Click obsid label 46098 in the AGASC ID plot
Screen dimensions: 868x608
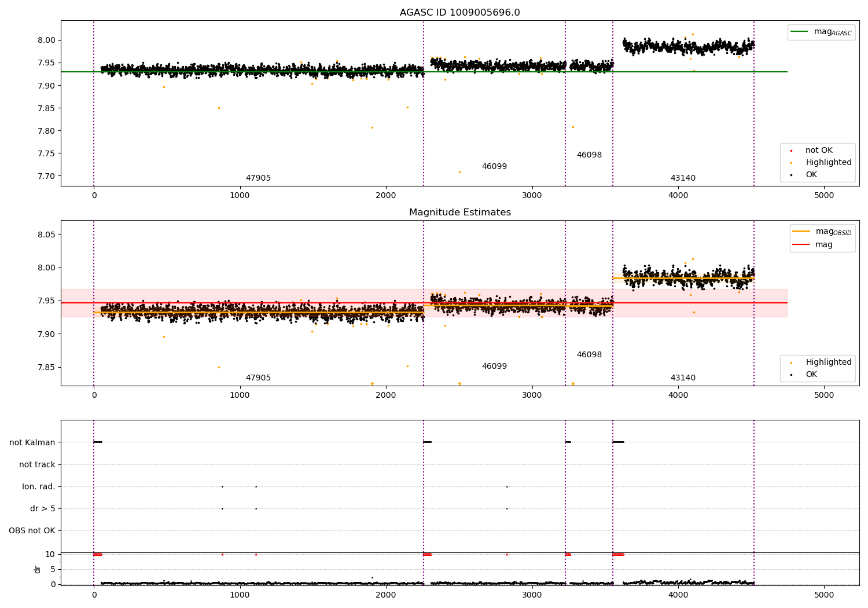589,155
